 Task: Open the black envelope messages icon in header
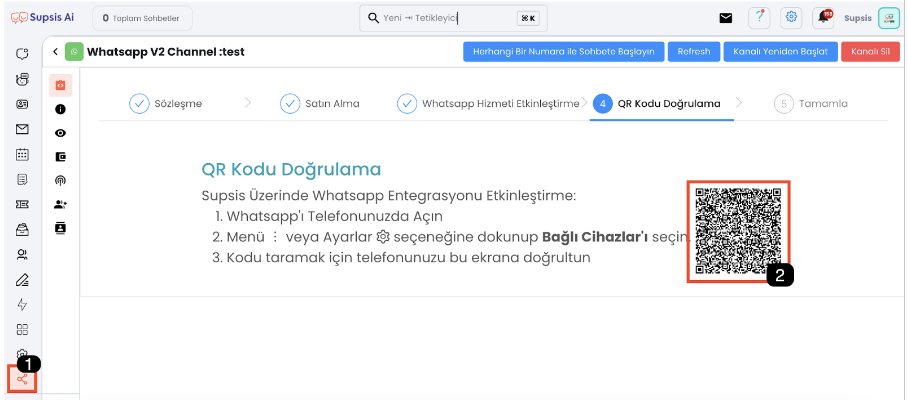pos(726,18)
